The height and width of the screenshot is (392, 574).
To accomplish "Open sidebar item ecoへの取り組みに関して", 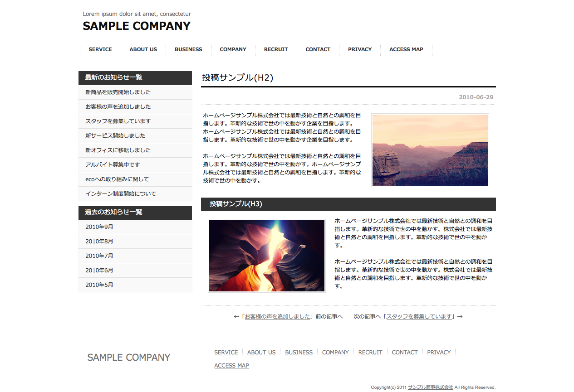I will pos(117,179).
